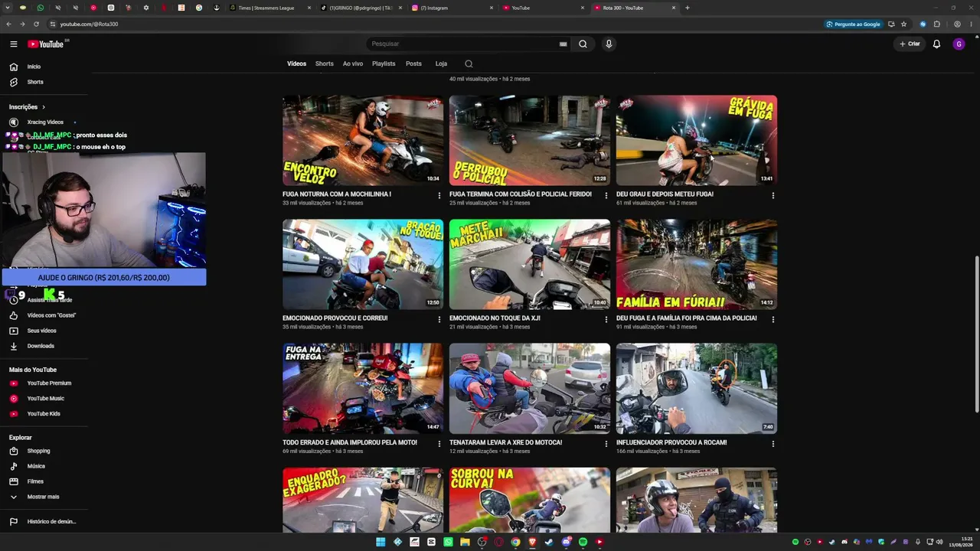The height and width of the screenshot is (551, 980).
Task: Select the Vídeos channel tab
Action: click(296, 64)
